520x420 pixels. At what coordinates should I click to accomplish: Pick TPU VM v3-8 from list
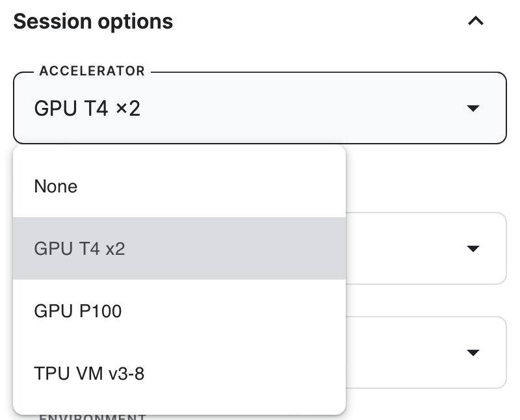coord(89,373)
